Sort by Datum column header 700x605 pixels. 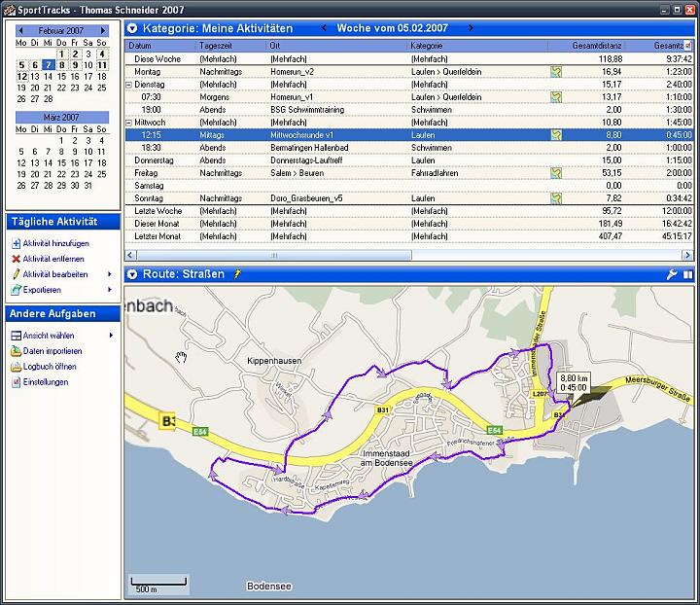coord(160,46)
